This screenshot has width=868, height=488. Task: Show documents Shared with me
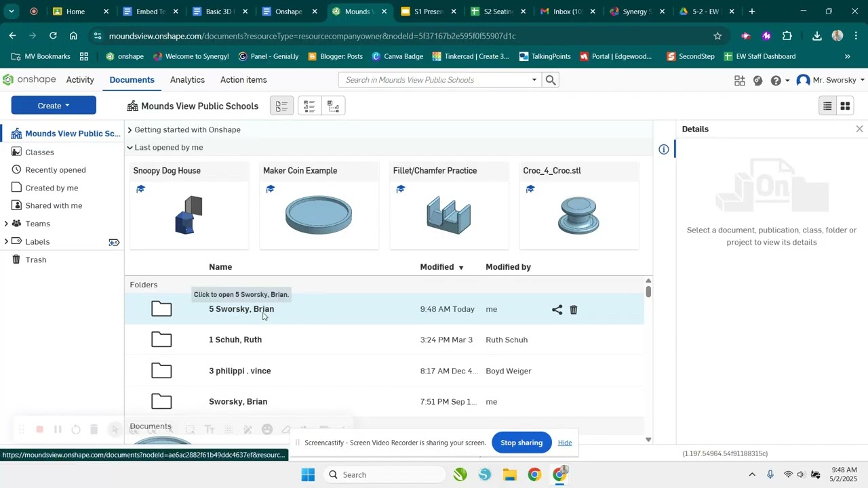click(x=54, y=205)
